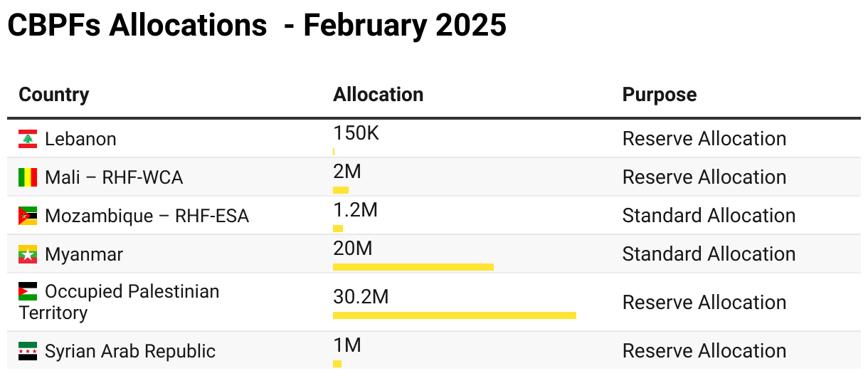
Task: Click the Lebanon flag icon
Action: click(28, 139)
